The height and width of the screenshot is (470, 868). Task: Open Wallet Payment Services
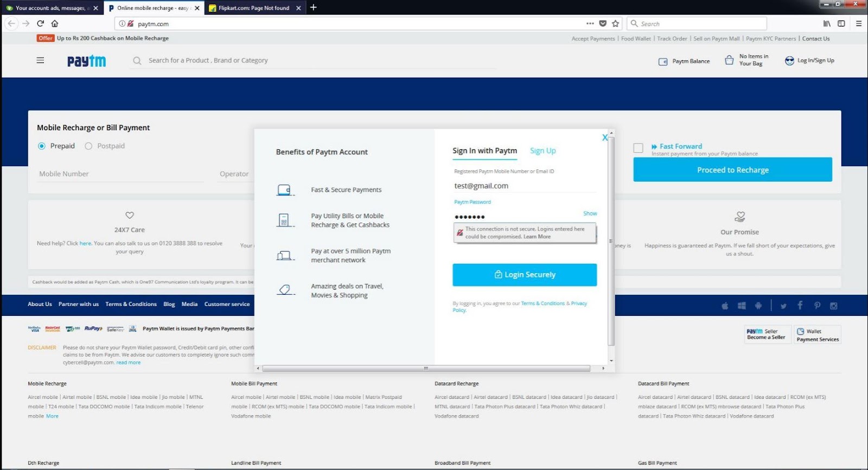click(818, 334)
